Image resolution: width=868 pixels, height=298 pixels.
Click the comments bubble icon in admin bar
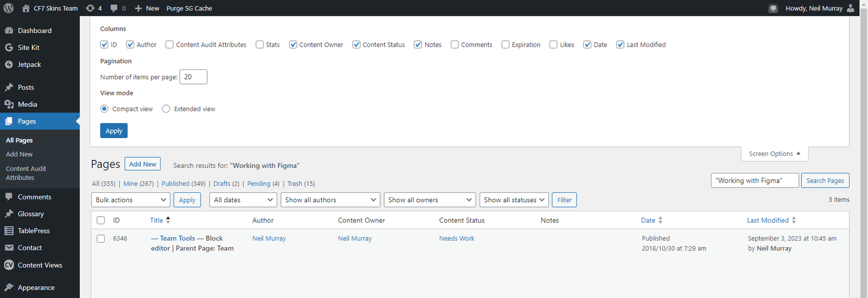pyautogui.click(x=114, y=8)
